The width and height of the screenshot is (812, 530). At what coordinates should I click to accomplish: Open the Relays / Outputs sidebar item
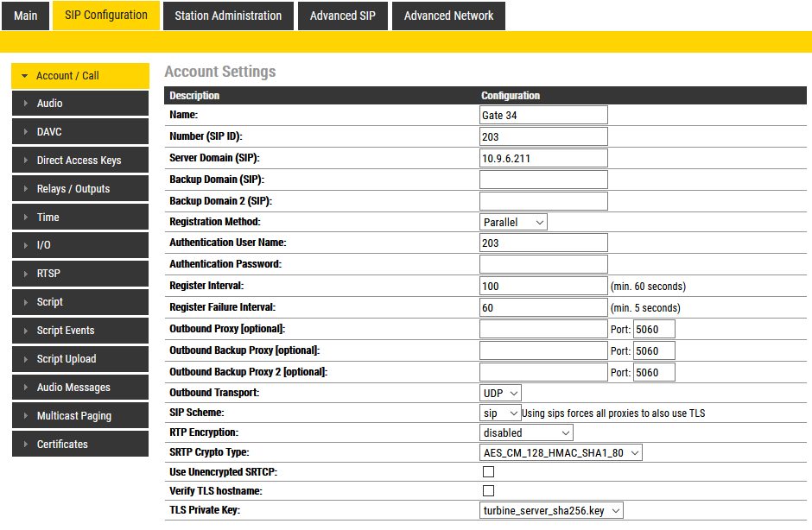(80, 189)
